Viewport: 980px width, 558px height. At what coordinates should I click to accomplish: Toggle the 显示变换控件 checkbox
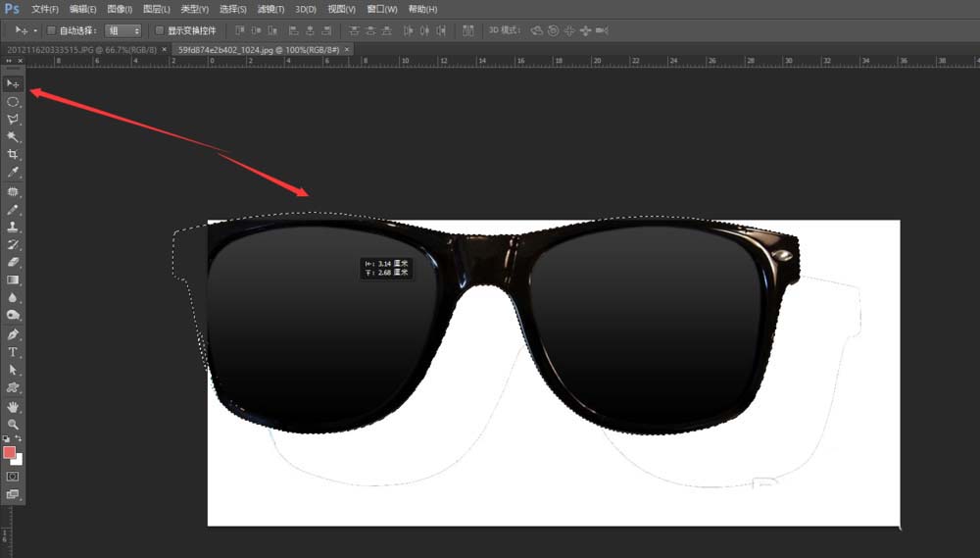click(160, 30)
